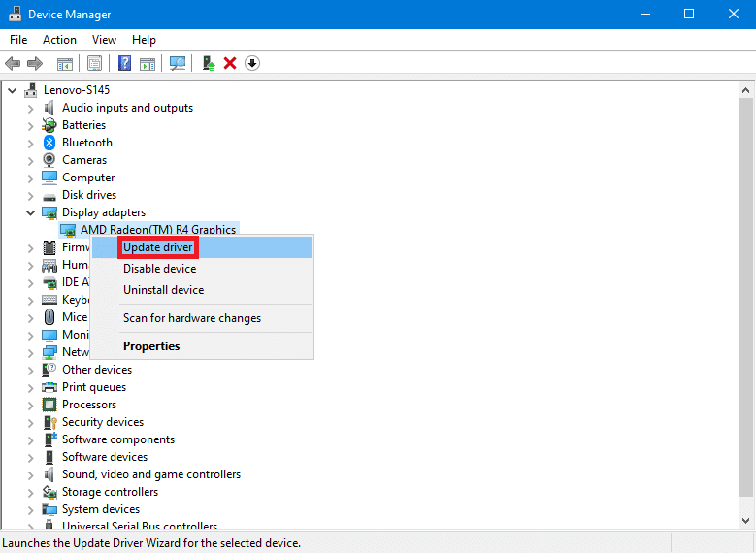The width and height of the screenshot is (756, 553).
Task: Select the Security devices label
Action: tap(103, 422)
